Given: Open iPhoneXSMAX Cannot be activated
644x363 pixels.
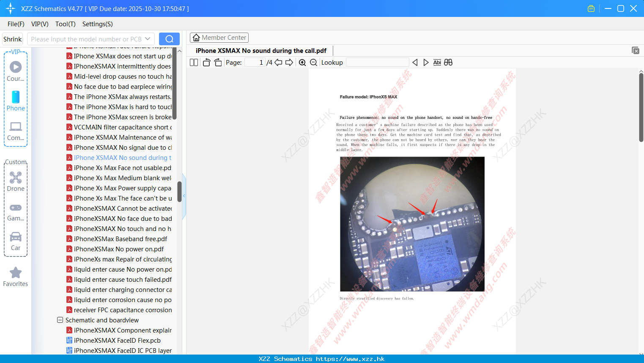Looking at the screenshot, I should 119,209.
